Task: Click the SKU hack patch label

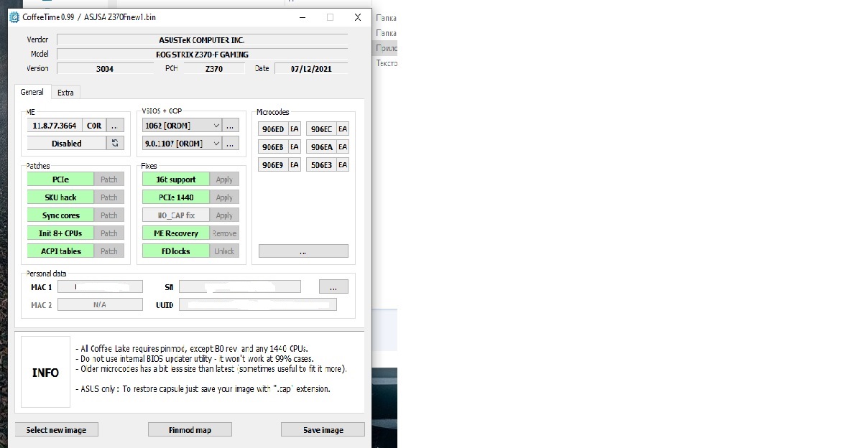Action: 60,197
